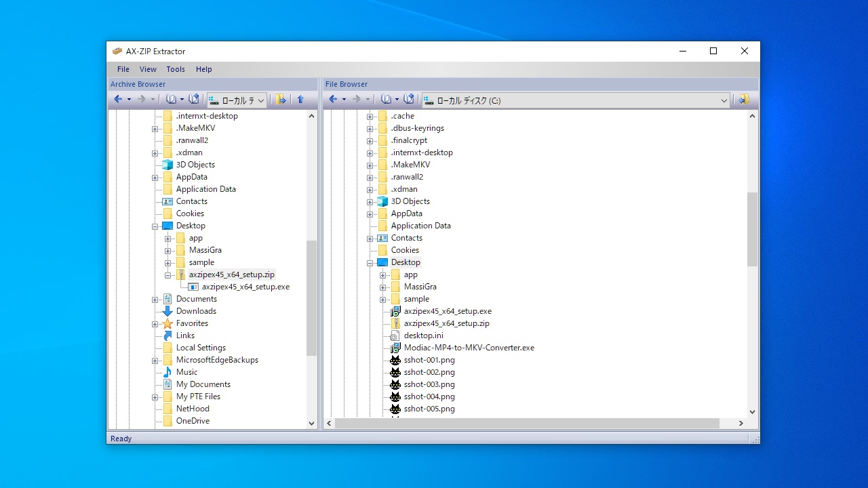Open the Tools menu
The width and height of the screenshot is (868, 488).
click(176, 69)
